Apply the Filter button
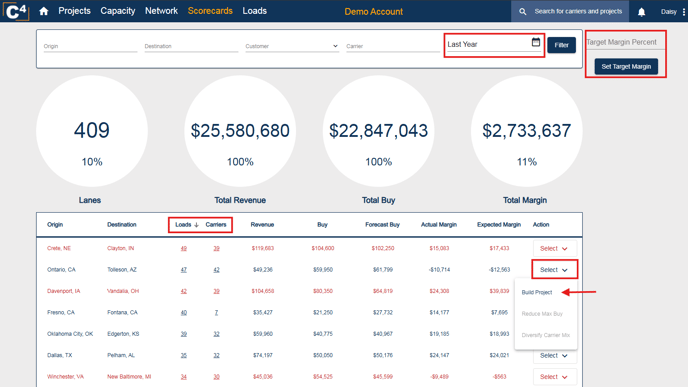This screenshot has width=688, height=387. click(562, 45)
